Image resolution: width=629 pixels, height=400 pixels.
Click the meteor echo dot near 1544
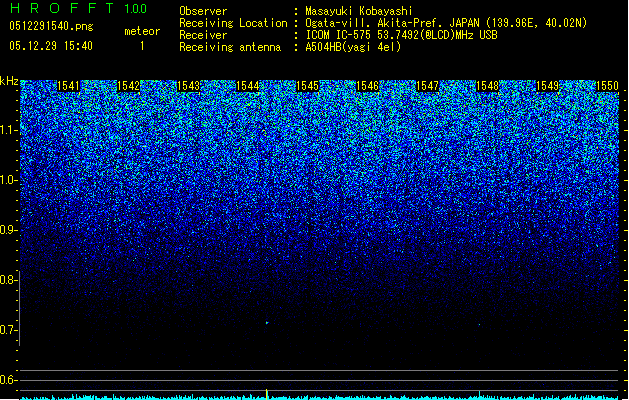(267, 323)
